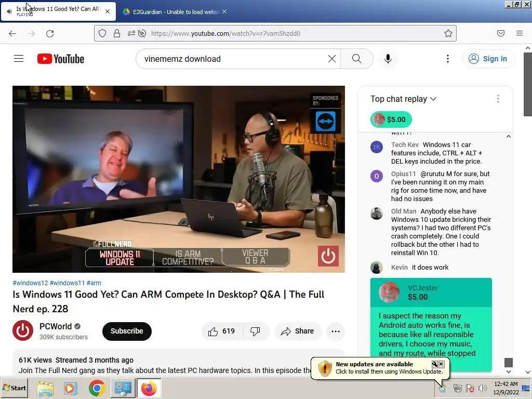The height and width of the screenshot is (399, 532).
Task: Open the #windows12 hashtag link
Action: pos(30,283)
